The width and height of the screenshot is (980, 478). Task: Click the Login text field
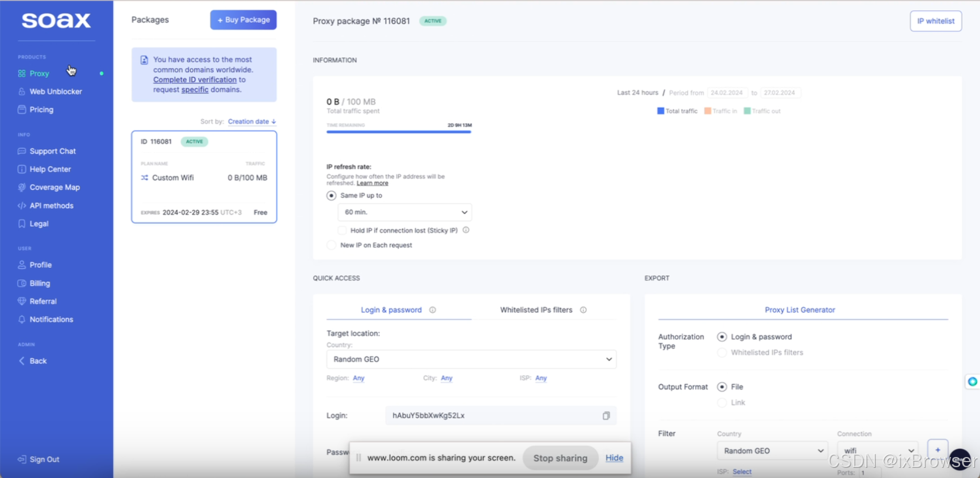501,416
